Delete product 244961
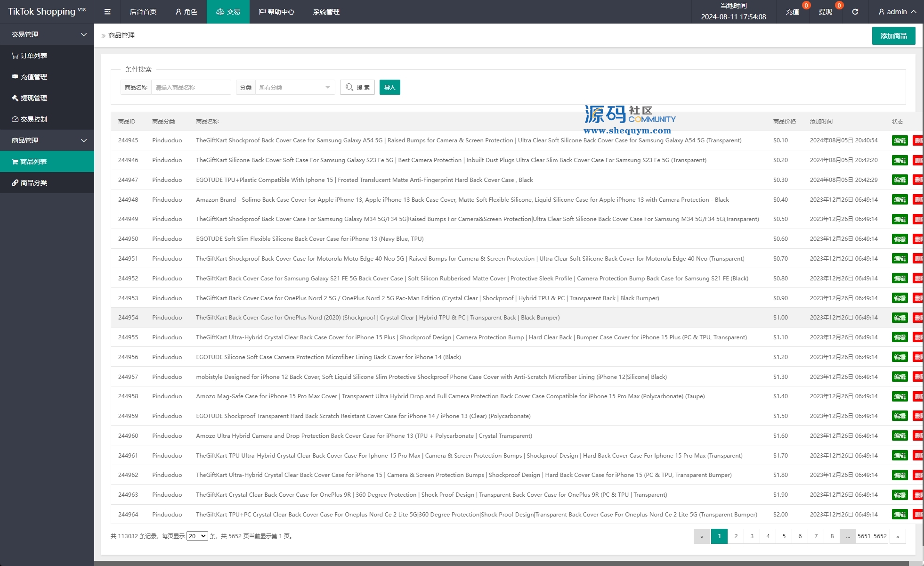This screenshot has width=924, height=566. 918,456
